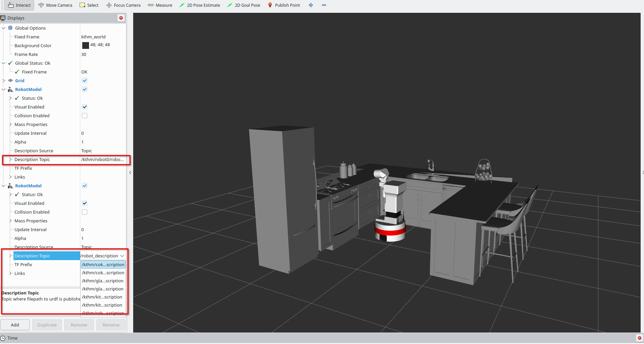Remove a tool with minus icon
Viewport: 644px width, 344px height.
(x=324, y=5)
